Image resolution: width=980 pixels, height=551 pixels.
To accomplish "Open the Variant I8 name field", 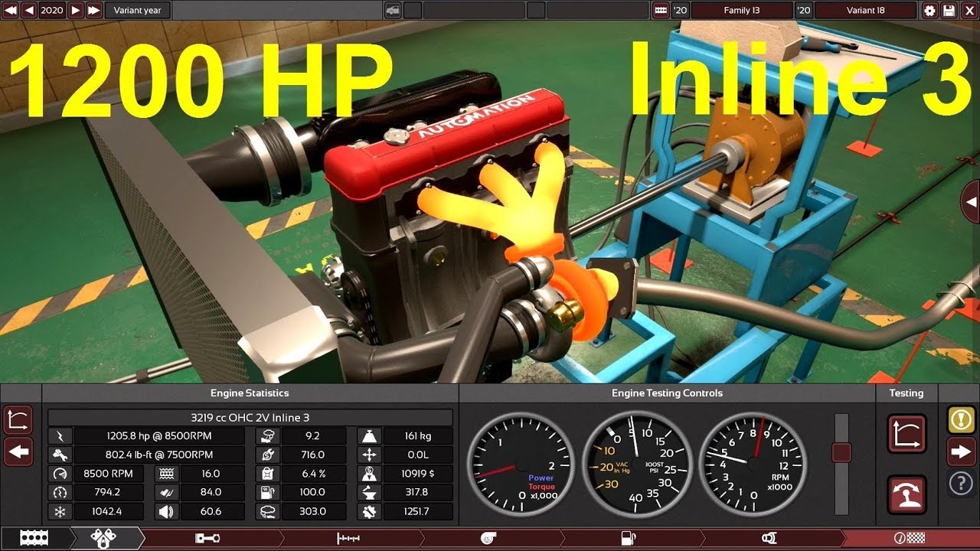I will [x=865, y=10].
